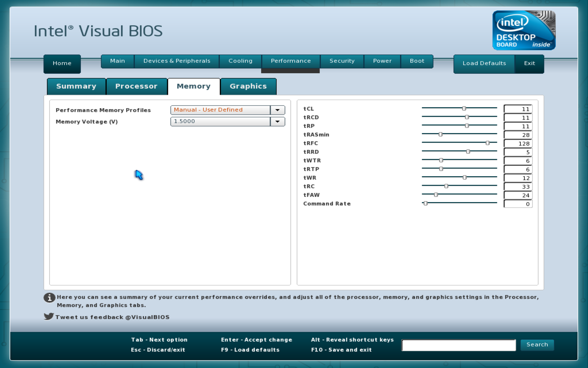Click the tRRD slider handle
This screenshot has width=588, height=368.
click(x=468, y=151)
